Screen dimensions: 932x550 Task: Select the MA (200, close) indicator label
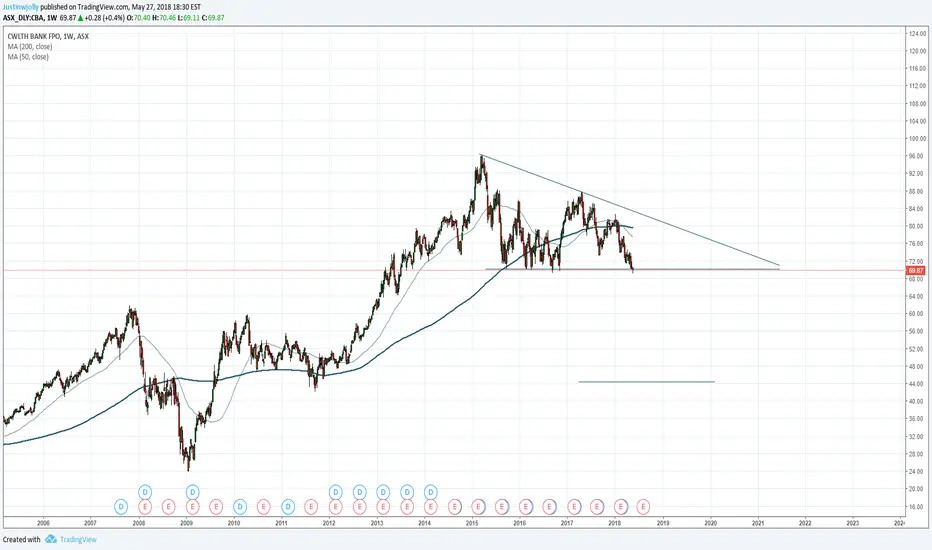point(30,46)
